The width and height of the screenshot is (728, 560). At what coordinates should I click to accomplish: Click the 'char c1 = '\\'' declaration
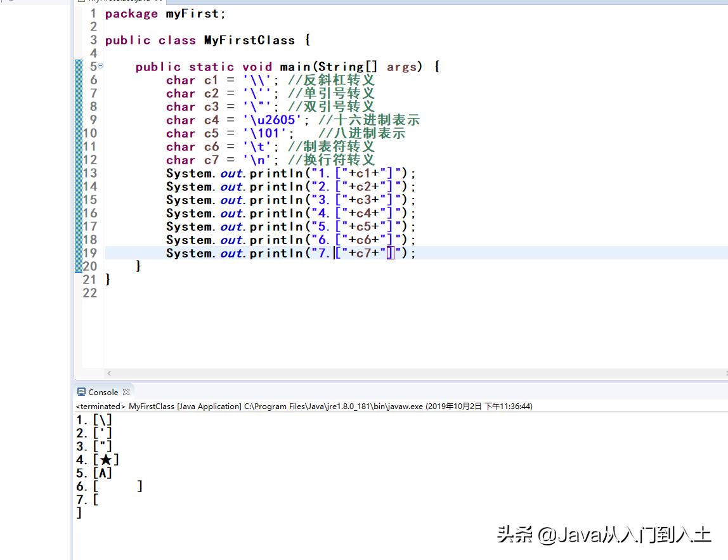tap(222, 81)
